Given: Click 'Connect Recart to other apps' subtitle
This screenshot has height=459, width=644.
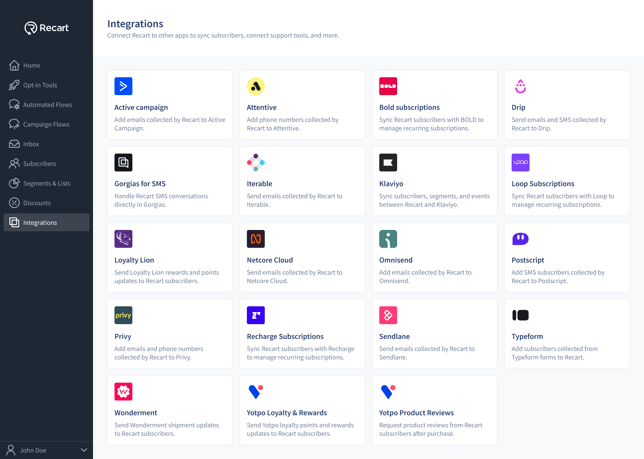Looking at the screenshot, I should 223,35.
